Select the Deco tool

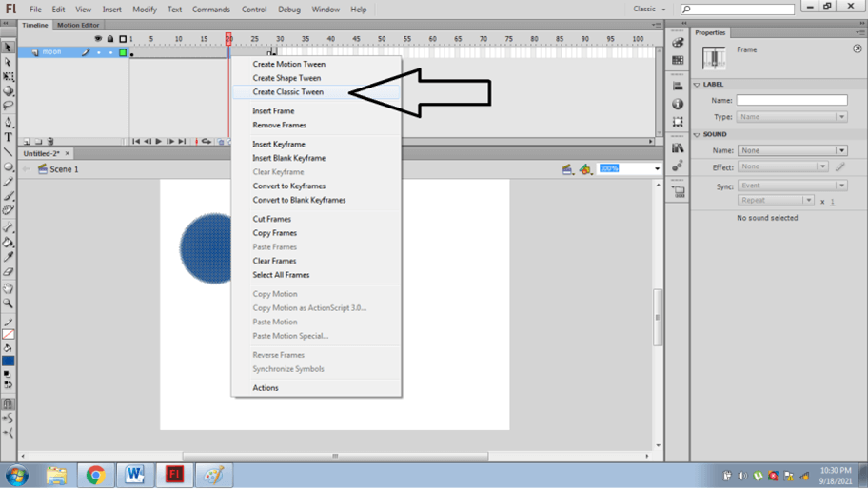[x=8, y=210]
